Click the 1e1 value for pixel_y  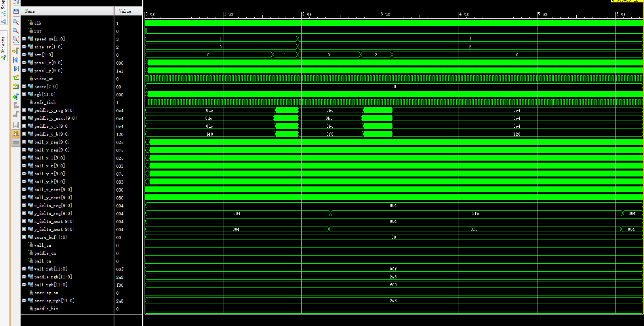[120, 71]
